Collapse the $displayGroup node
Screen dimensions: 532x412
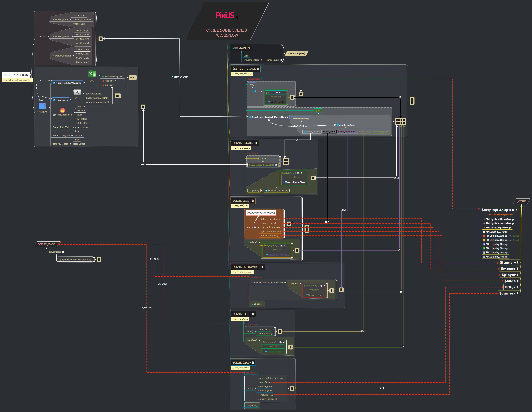click(x=517, y=210)
